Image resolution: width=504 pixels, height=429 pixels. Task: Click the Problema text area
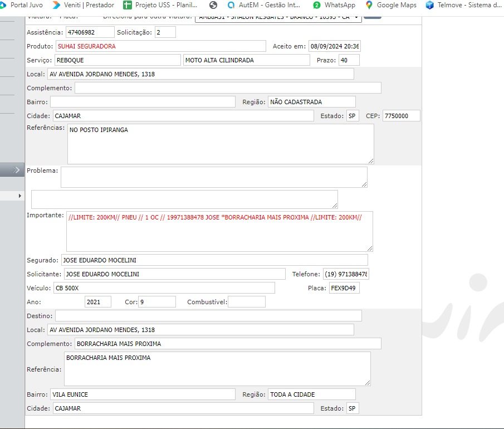[x=214, y=177]
